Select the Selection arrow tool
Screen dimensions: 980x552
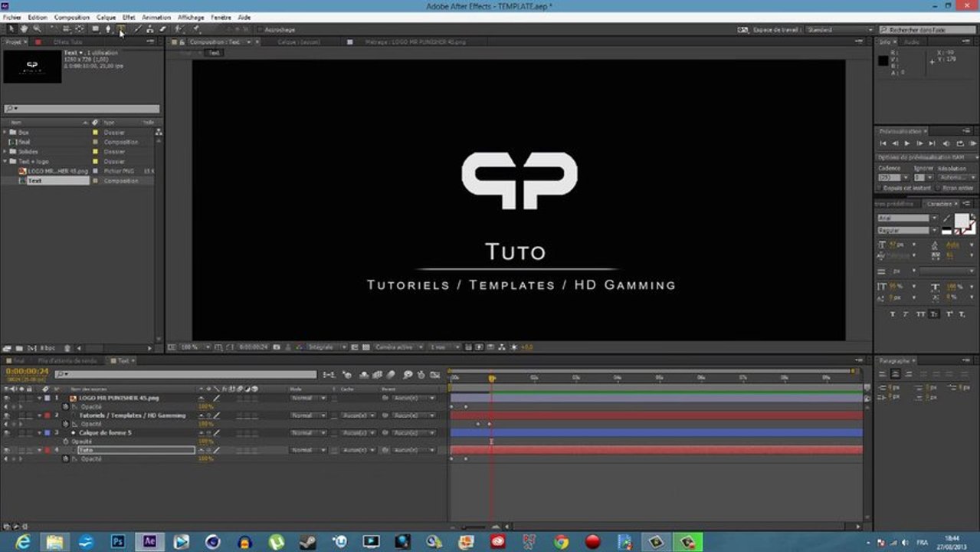[11, 29]
